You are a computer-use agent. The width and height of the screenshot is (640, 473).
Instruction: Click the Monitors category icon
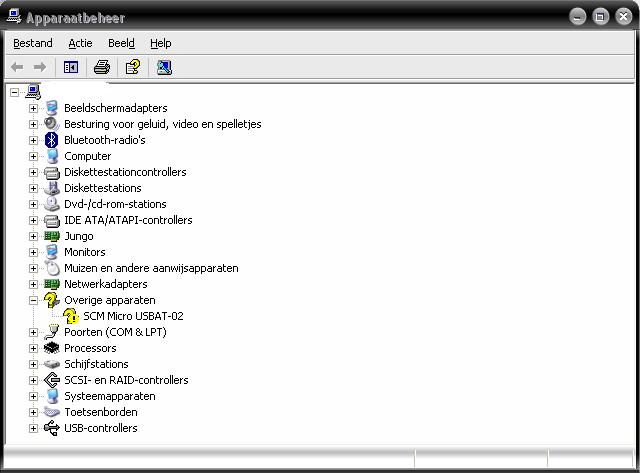click(52, 252)
